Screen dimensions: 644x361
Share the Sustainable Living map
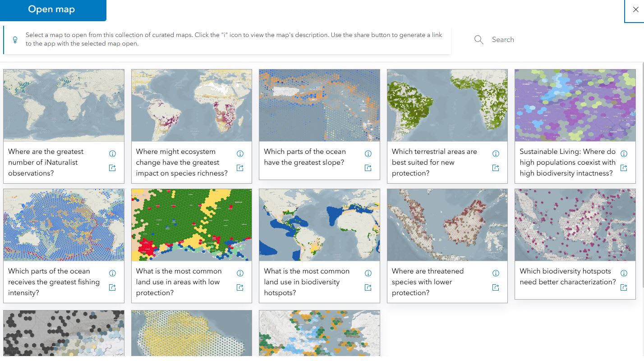pos(624,168)
